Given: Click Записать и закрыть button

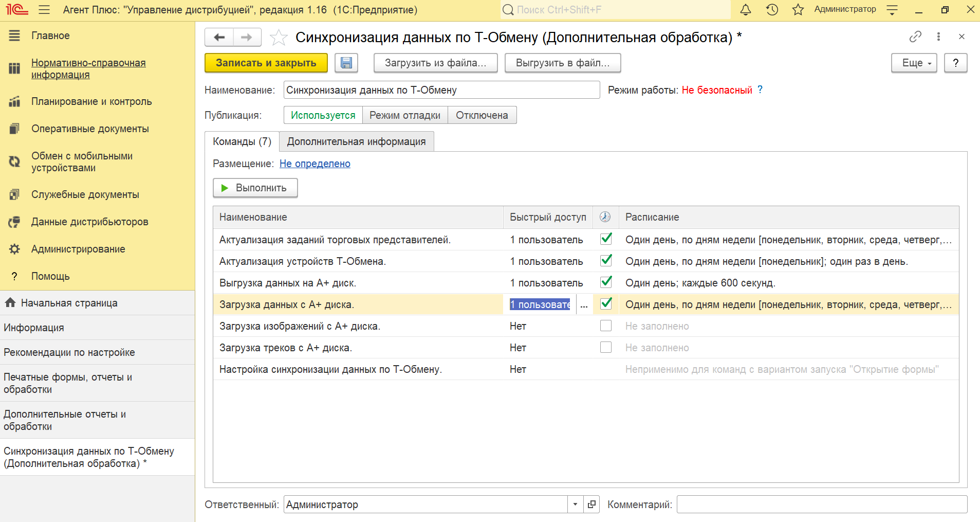Looking at the screenshot, I should coord(266,63).
